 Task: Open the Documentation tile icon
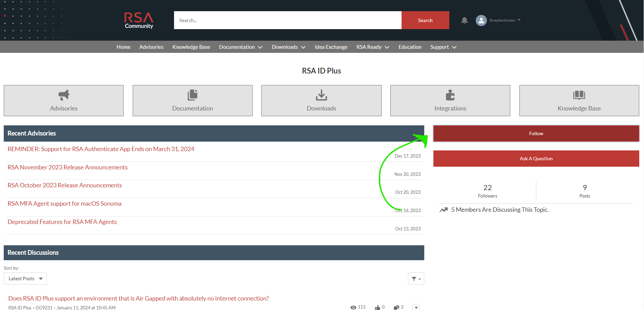coord(192,95)
